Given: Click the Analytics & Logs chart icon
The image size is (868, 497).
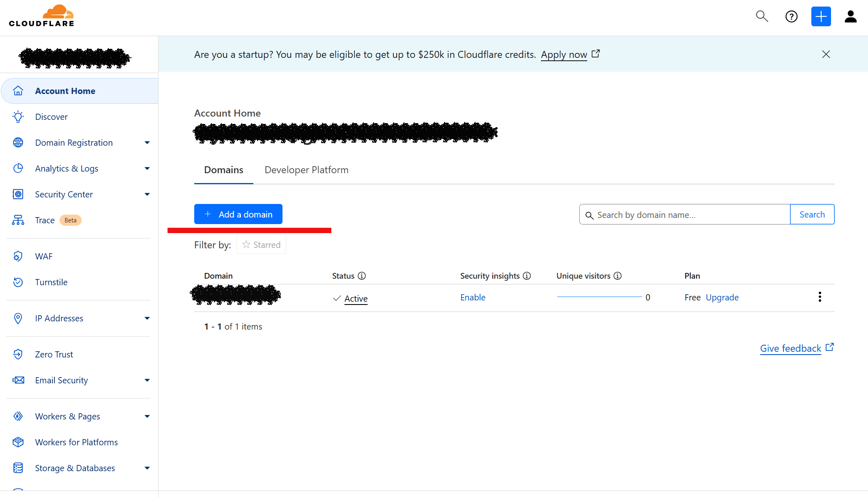Looking at the screenshot, I should click(x=18, y=168).
